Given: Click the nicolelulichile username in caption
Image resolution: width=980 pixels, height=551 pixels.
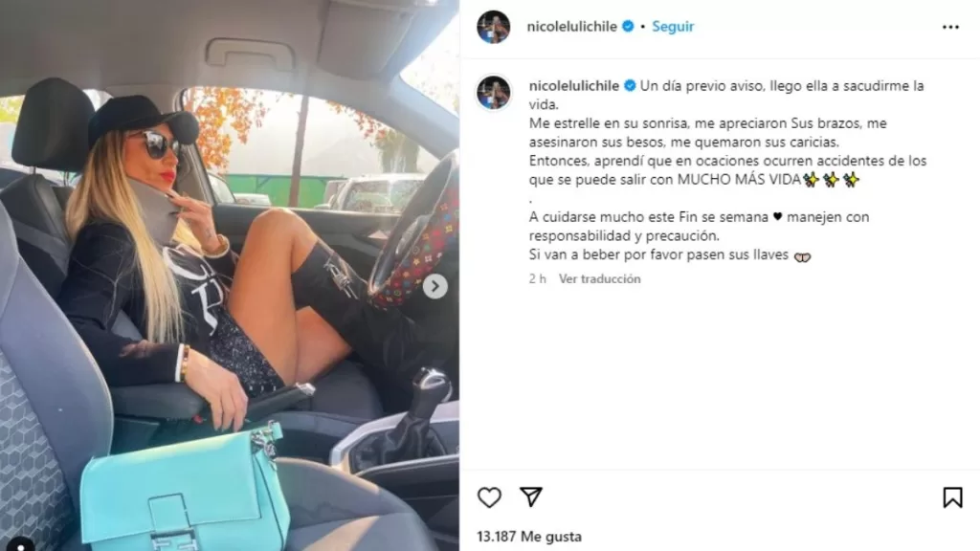Looking at the screenshot, I should pos(574,85).
